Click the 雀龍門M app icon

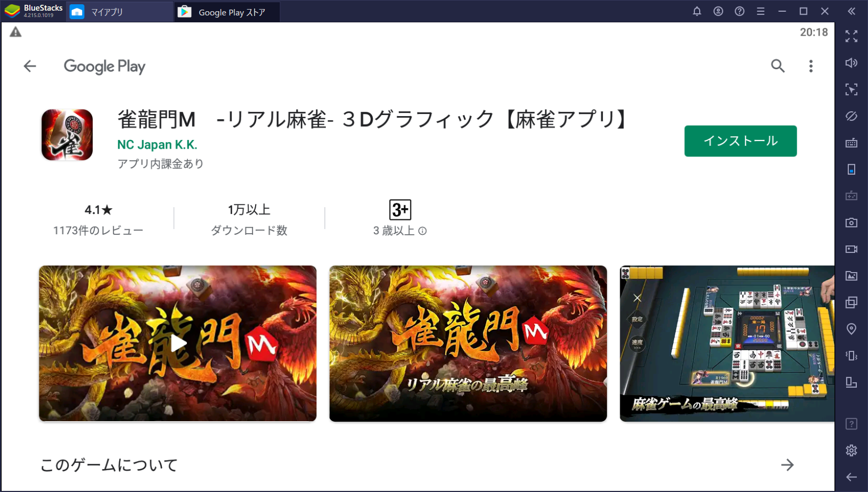click(67, 135)
